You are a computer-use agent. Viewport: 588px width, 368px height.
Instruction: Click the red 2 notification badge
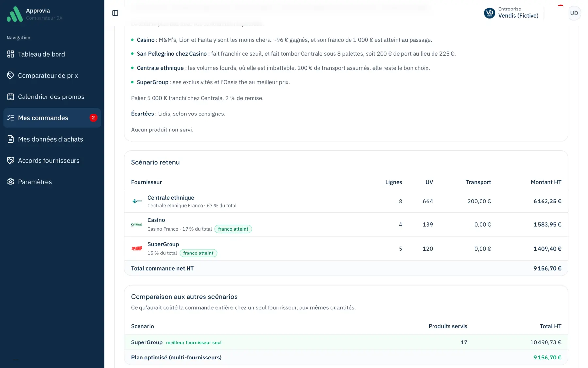(93, 118)
